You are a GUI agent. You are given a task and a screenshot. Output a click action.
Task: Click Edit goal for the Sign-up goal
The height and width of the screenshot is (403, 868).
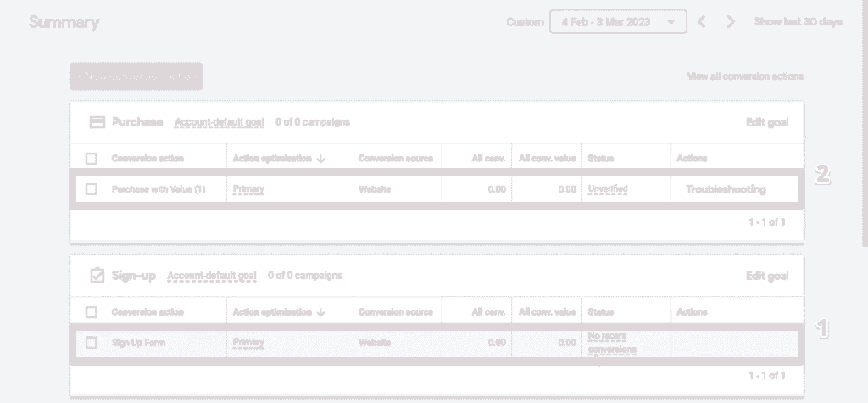tap(767, 276)
